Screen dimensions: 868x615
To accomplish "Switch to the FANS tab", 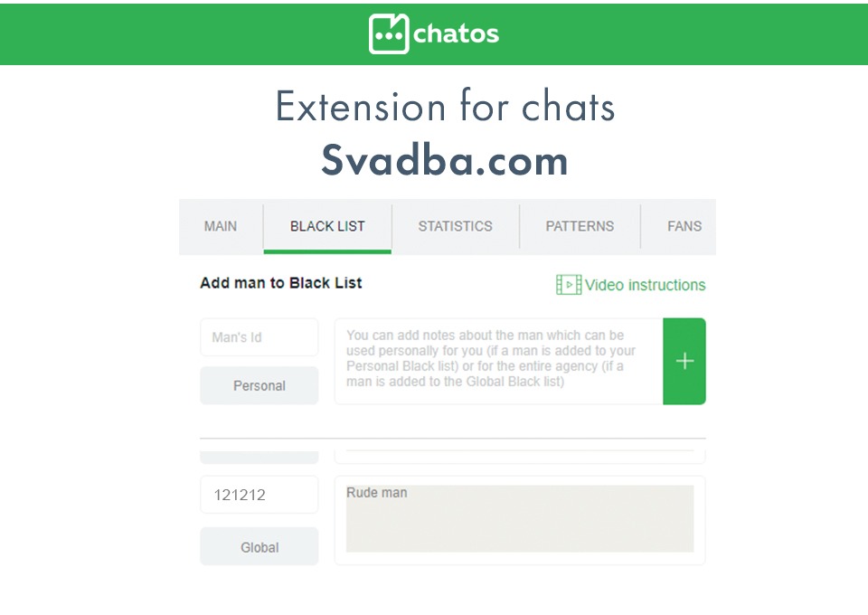I will point(684,226).
